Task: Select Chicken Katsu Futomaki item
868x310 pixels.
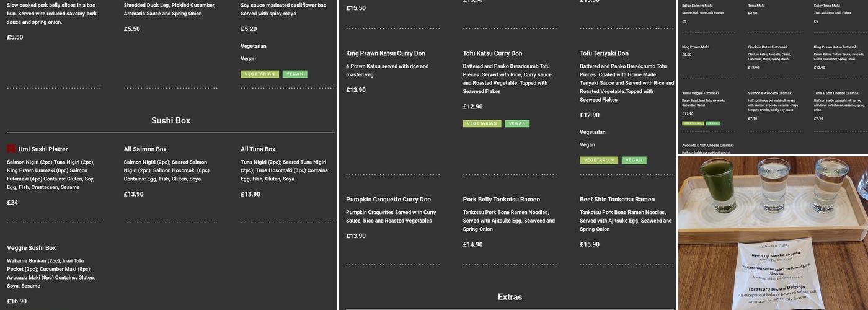Action: click(767, 47)
